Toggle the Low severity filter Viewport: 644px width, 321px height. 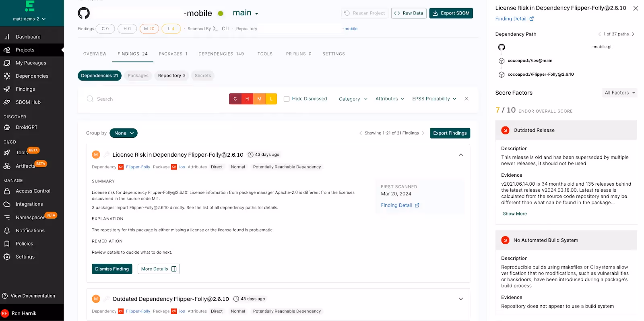pos(271,99)
